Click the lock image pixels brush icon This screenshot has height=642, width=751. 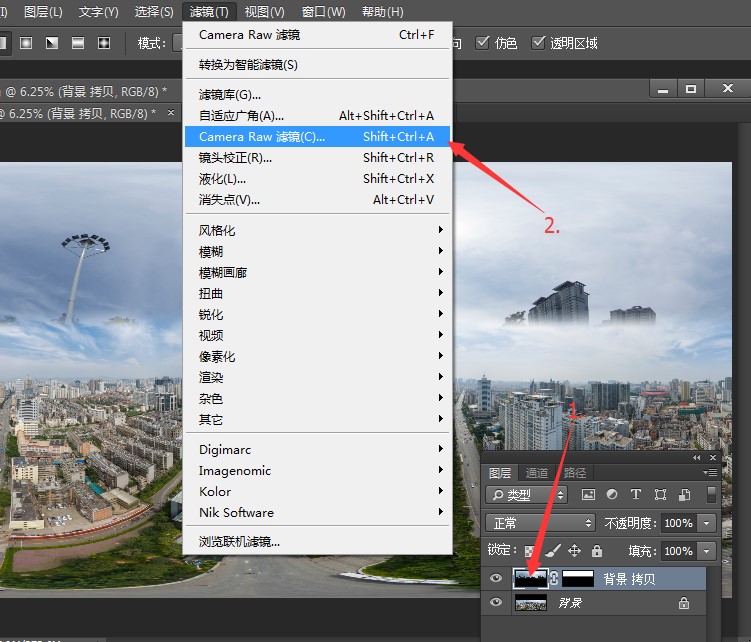pos(551,551)
